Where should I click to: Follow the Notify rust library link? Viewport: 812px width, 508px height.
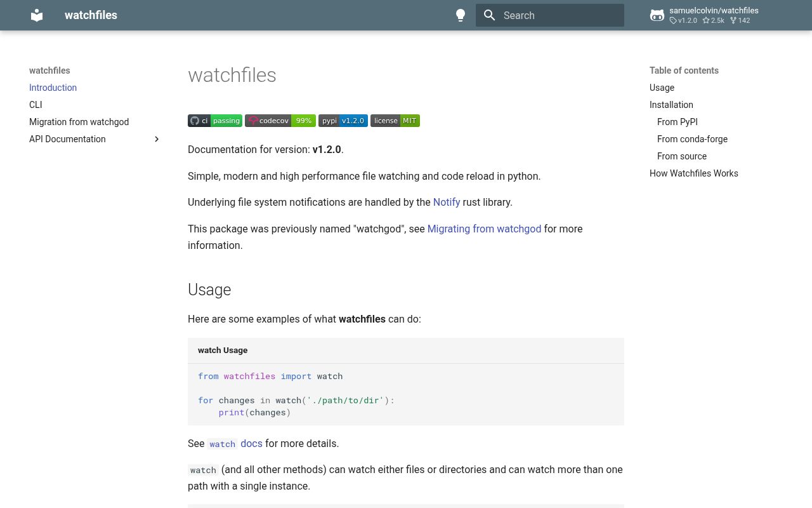tap(447, 202)
